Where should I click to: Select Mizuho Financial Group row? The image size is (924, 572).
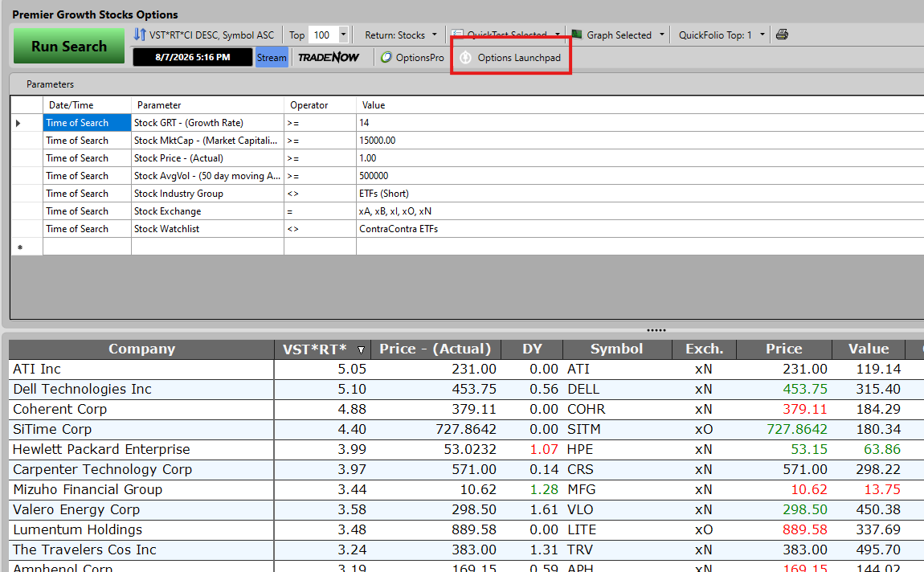pos(466,489)
